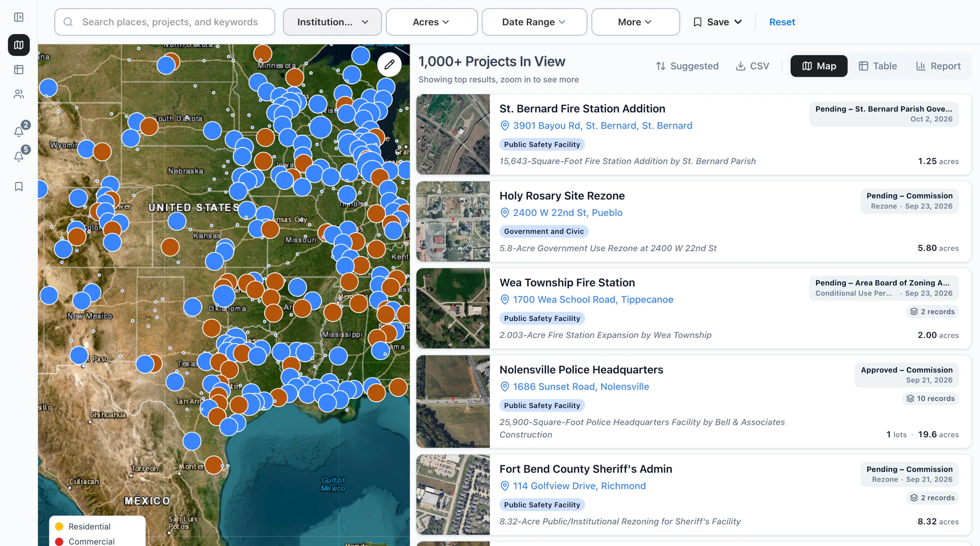Screen dimensions: 980x546
Task: Click location pin for 3901 Bayou Rd
Action: click(505, 125)
